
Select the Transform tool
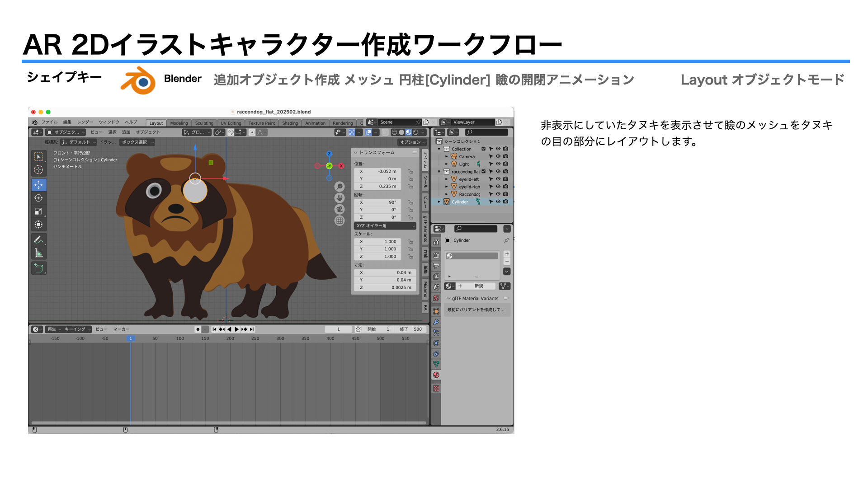tap(39, 225)
